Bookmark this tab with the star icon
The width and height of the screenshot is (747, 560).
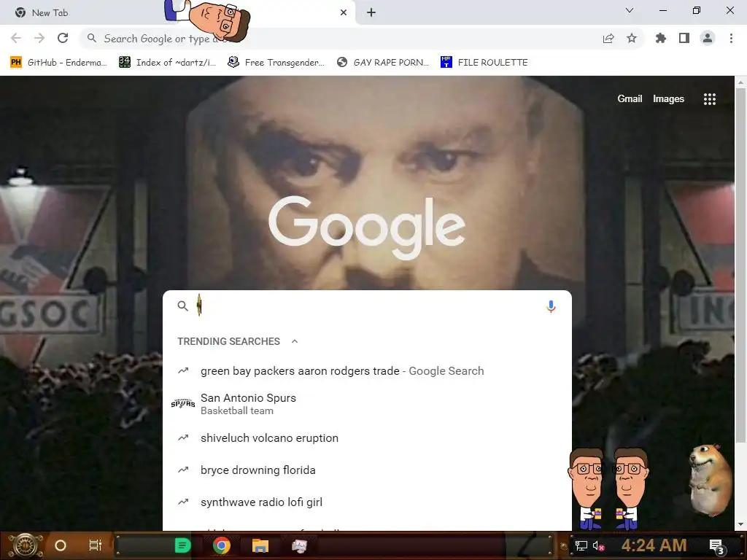(632, 38)
